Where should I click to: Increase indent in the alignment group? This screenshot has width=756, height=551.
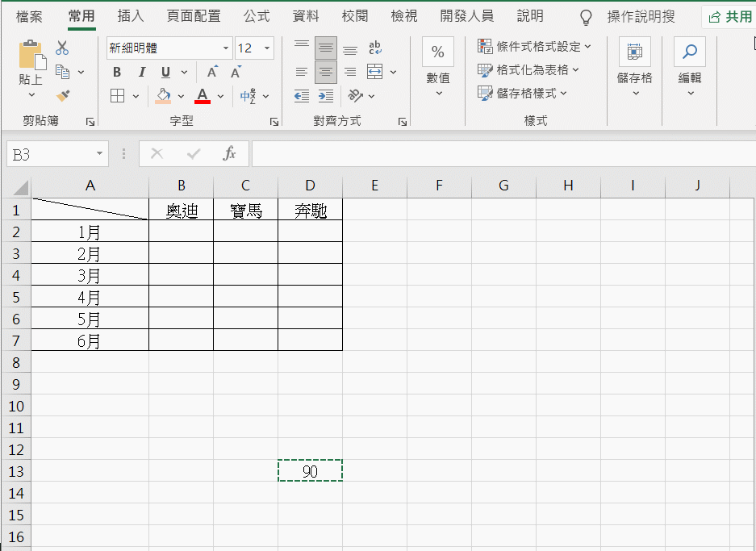coord(326,96)
